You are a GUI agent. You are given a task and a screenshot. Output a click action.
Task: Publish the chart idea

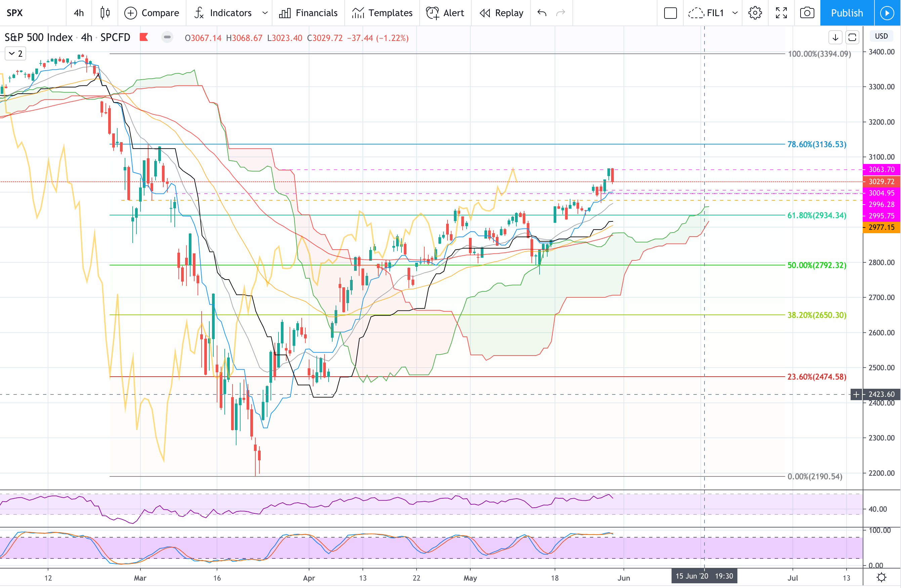coord(847,13)
